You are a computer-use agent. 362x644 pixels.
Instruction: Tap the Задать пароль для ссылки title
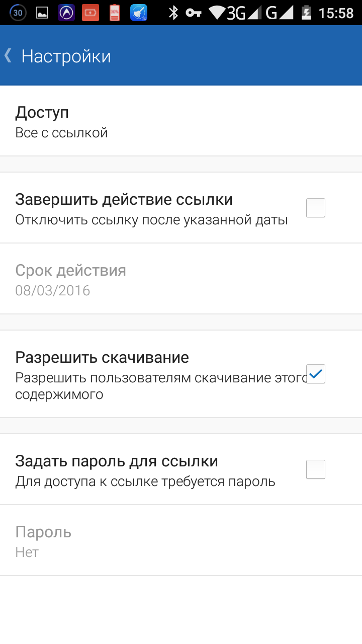[x=117, y=461]
